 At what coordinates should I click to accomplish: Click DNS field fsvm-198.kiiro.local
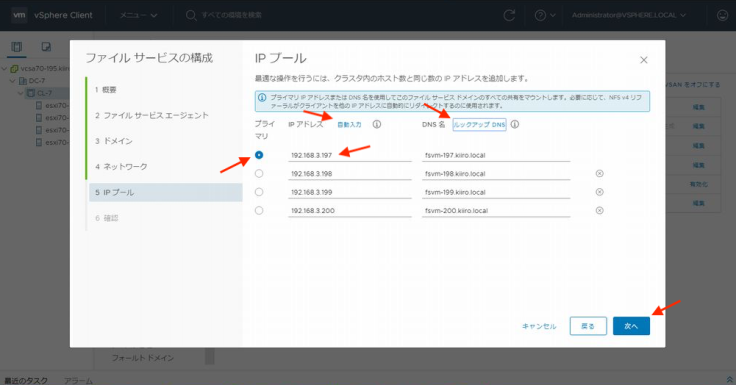[x=496, y=173]
